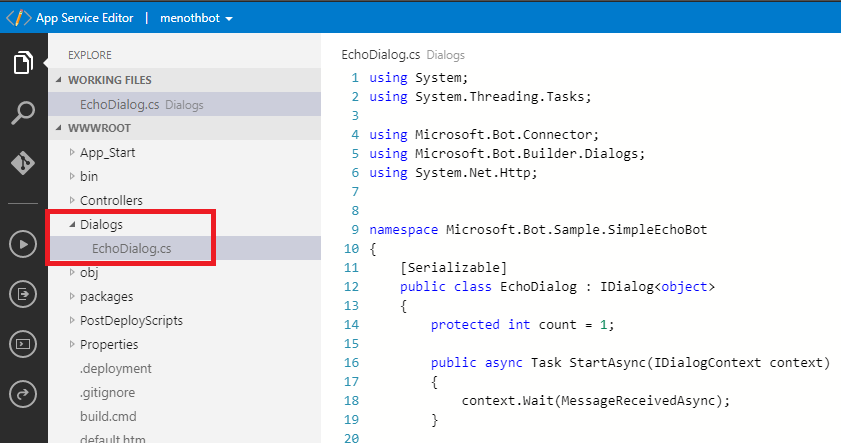The image size is (841, 443).
Task: Click 'count' variable on line 14
Action: pyautogui.click(x=557, y=324)
